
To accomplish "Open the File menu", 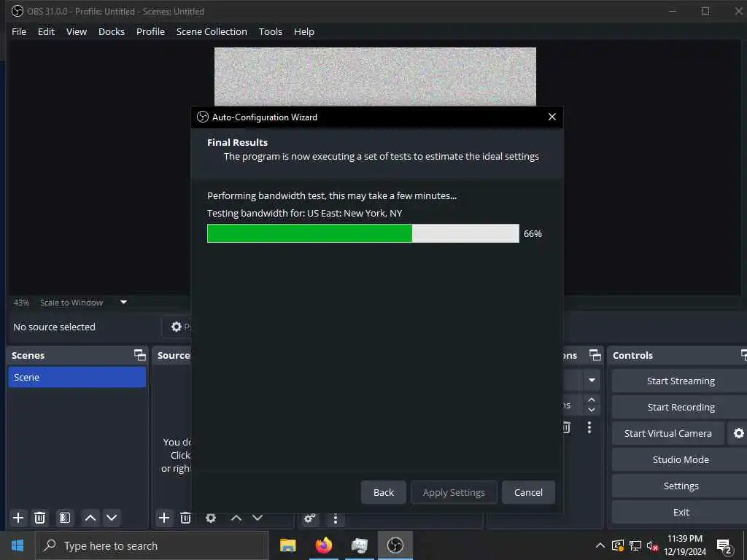I will [x=19, y=31].
